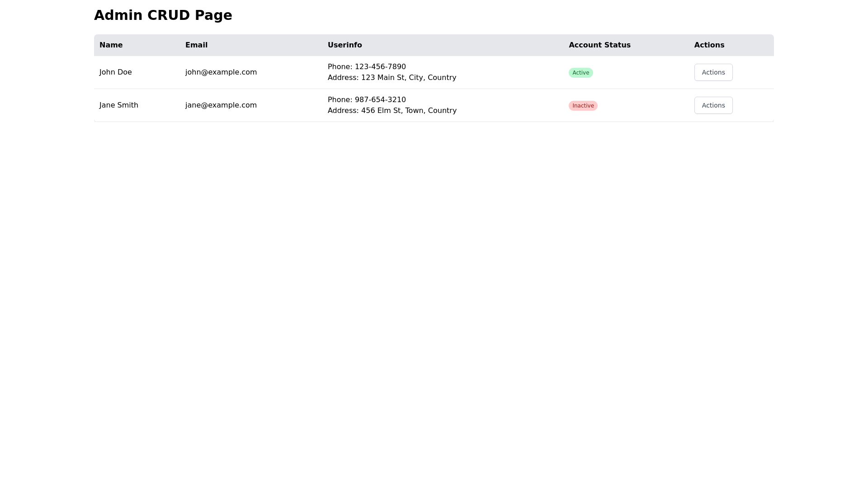This screenshot has height=488, width=868.
Task: Open Actions dropdown for John Doe
Action: coord(713,72)
